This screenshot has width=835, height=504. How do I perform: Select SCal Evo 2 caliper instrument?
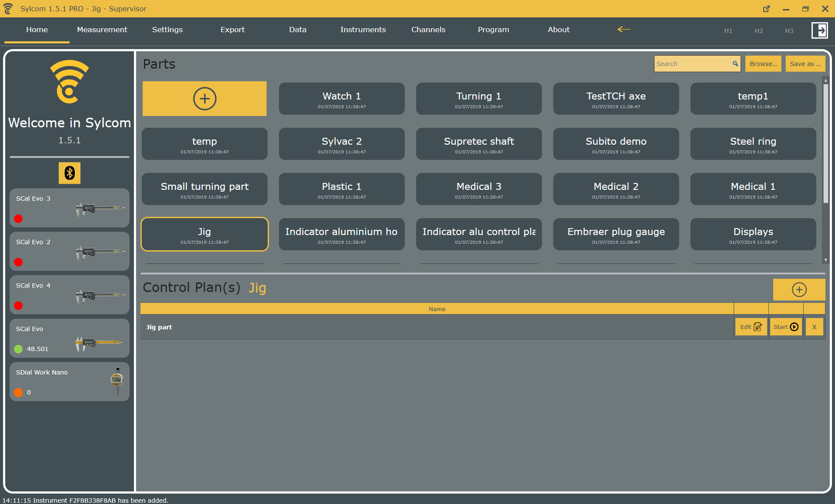[70, 251]
